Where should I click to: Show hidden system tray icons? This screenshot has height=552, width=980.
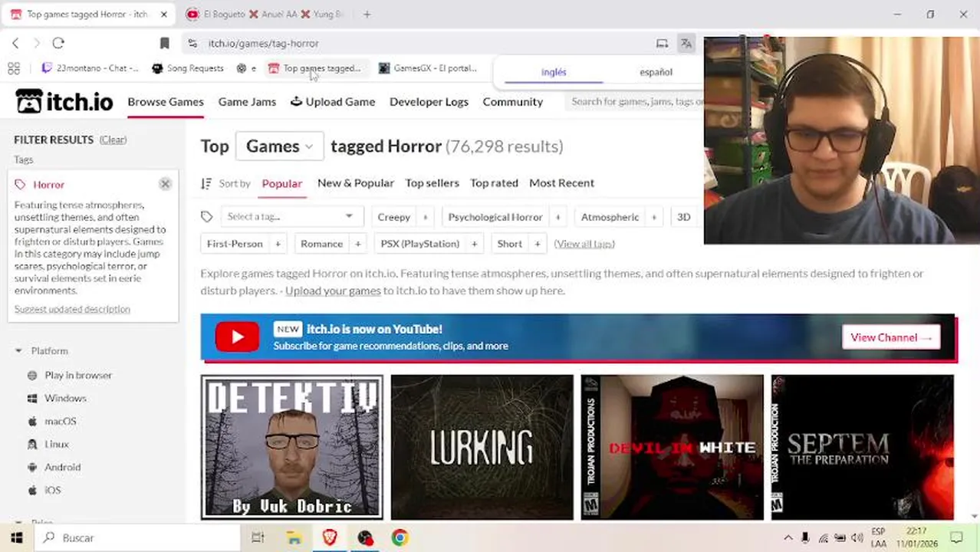point(788,537)
